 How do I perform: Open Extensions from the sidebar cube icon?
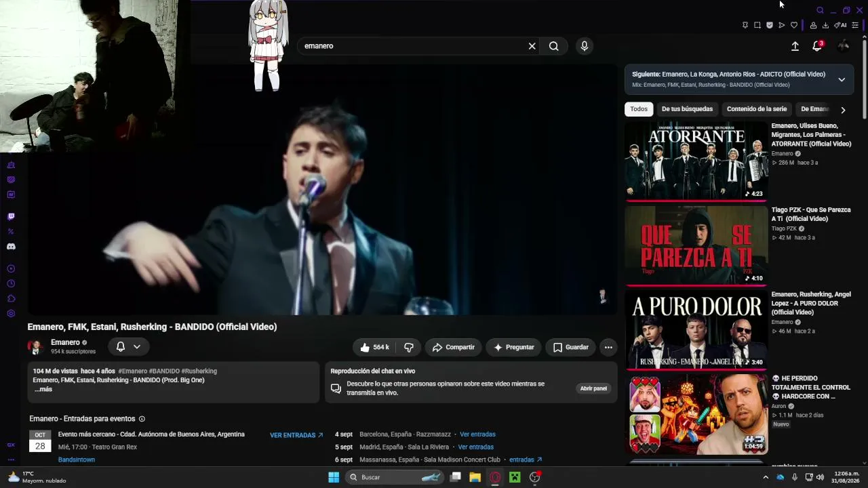point(11,299)
